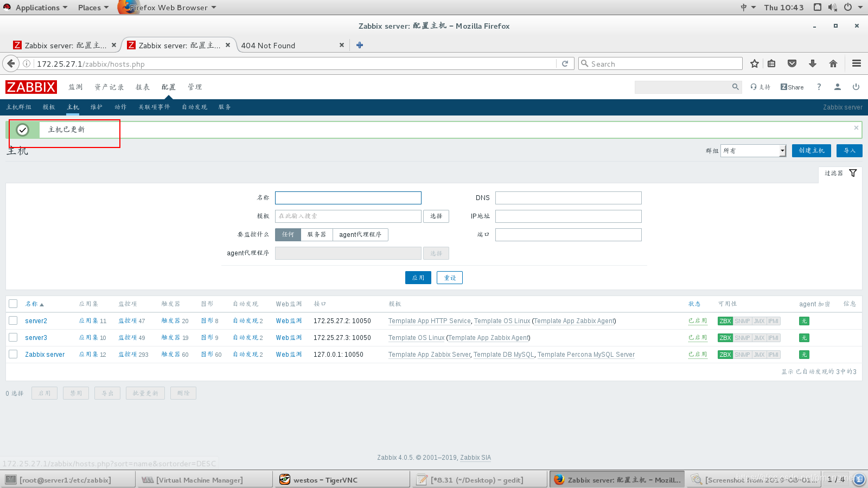Open the Zabbix help question mark
Image resolution: width=868 pixels, height=488 pixels.
(x=819, y=87)
